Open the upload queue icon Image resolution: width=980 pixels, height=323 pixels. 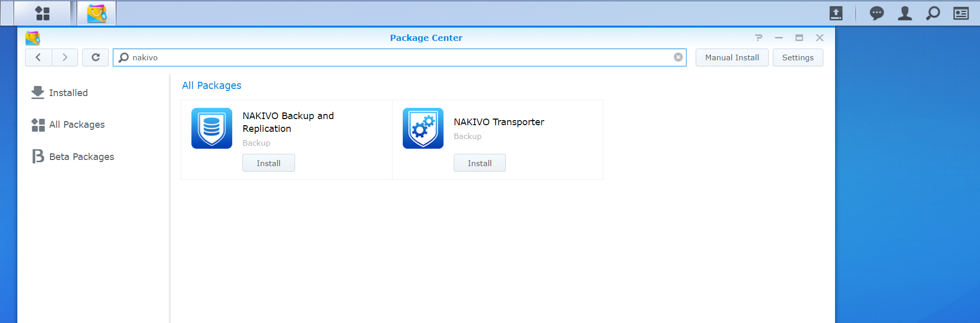836,13
